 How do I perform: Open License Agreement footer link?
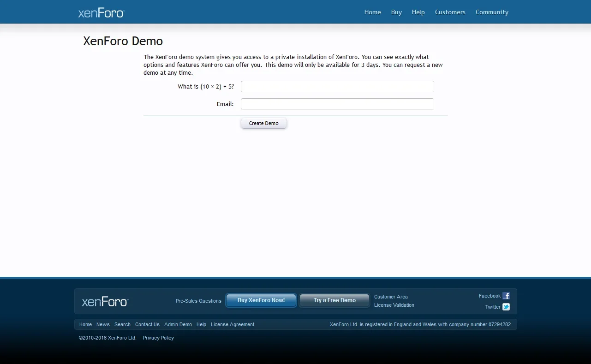pyautogui.click(x=233, y=324)
